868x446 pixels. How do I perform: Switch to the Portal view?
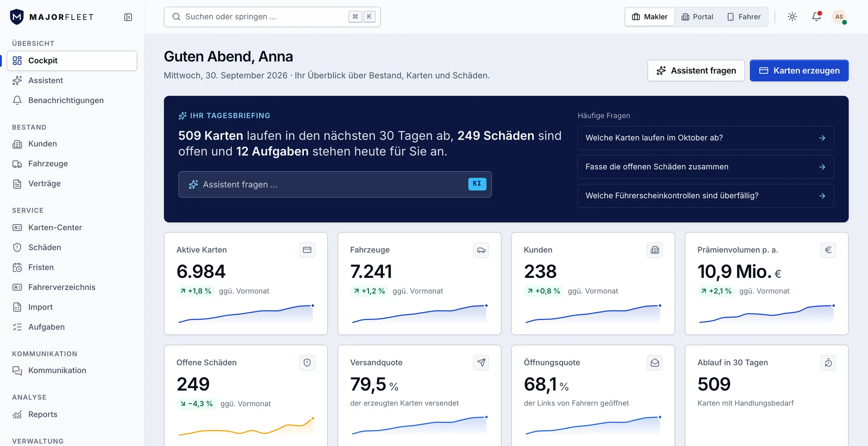click(x=698, y=17)
